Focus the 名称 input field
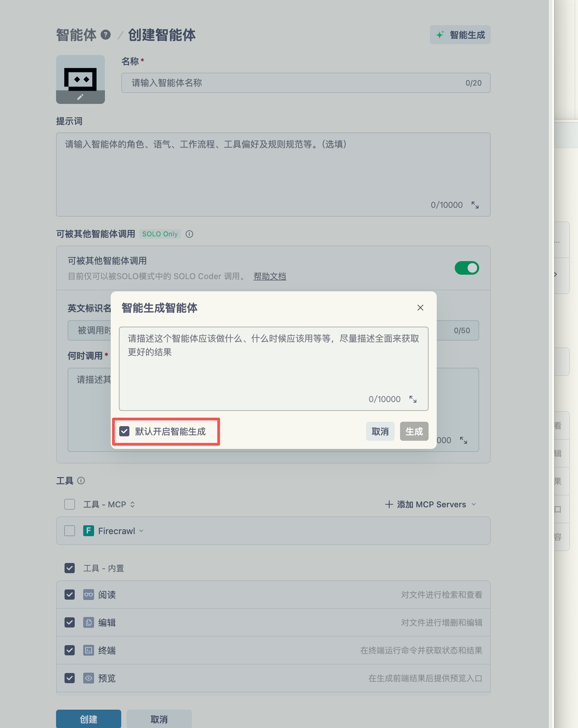 (295, 83)
